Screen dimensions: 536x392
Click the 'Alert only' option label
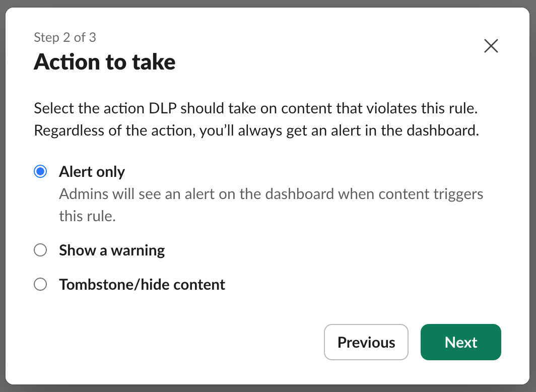[x=92, y=172]
